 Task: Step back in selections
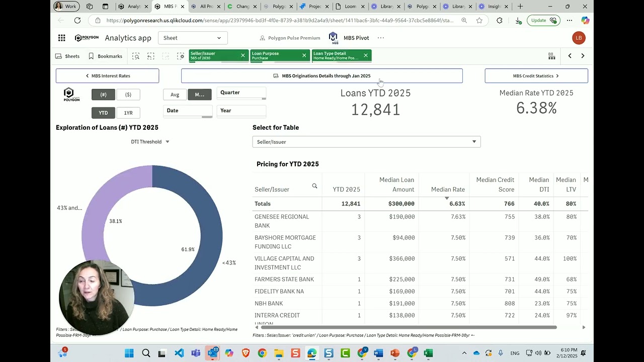point(151,56)
